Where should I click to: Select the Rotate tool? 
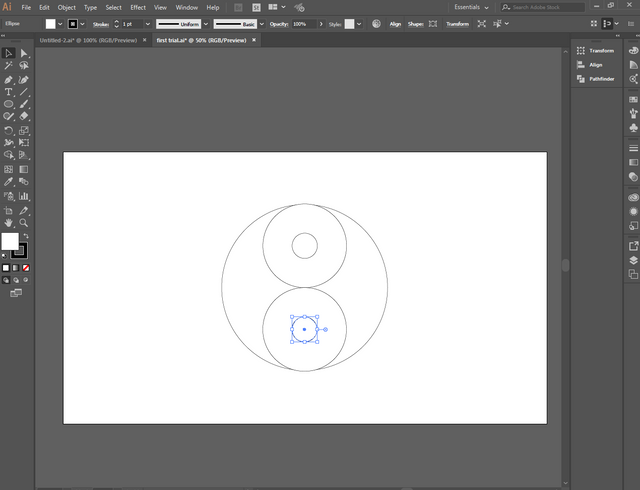point(9,130)
